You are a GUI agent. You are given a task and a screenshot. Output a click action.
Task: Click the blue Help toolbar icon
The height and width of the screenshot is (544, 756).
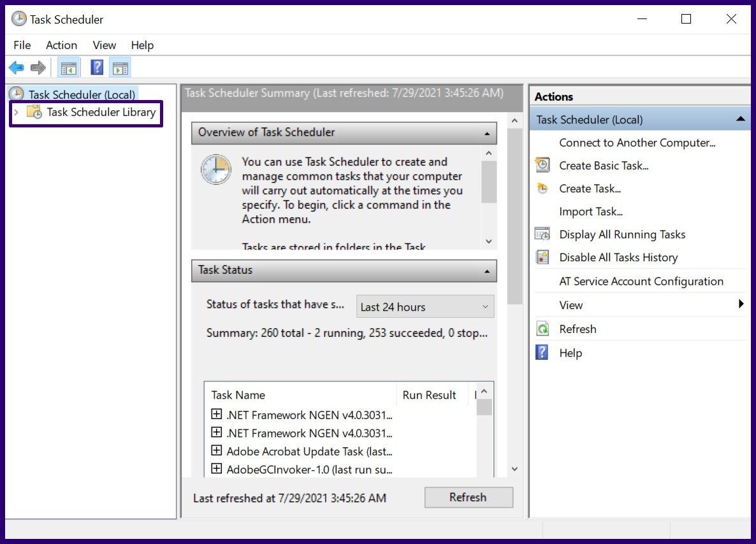pos(97,68)
